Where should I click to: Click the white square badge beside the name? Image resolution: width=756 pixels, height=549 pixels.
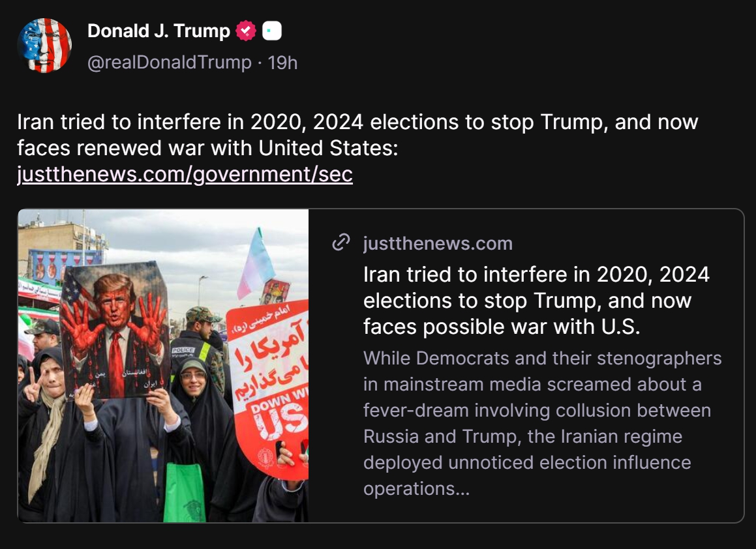coord(271,31)
